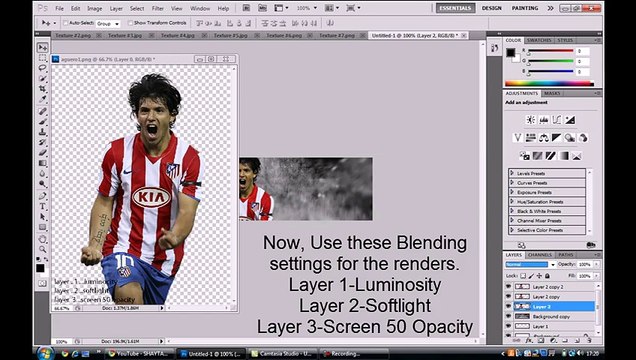Add a Black & White adjustment icon
Viewport: 636px width, 360px height.
pyautogui.click(x=556, y=138)
